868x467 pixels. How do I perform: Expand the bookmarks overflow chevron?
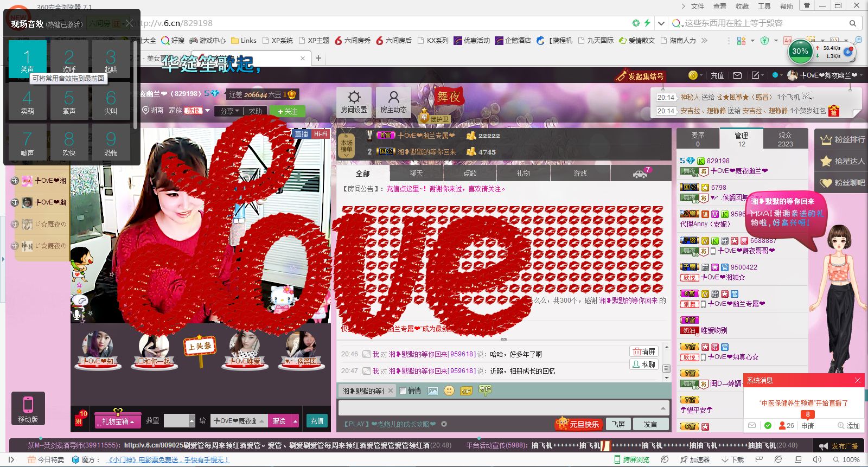pos(704,40)
